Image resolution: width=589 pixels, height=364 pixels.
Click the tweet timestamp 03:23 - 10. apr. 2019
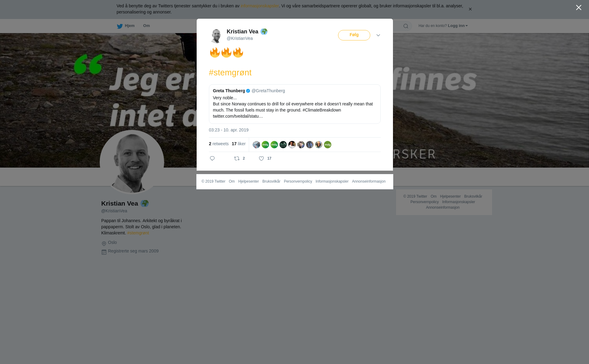229,130
